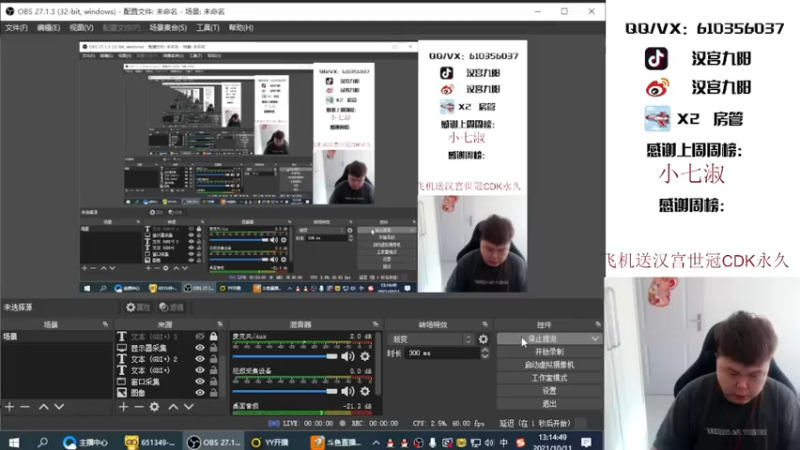Mute the 视频采集设备 audio channel
This screenshot has width=800, height=450.
click(348, 391)
